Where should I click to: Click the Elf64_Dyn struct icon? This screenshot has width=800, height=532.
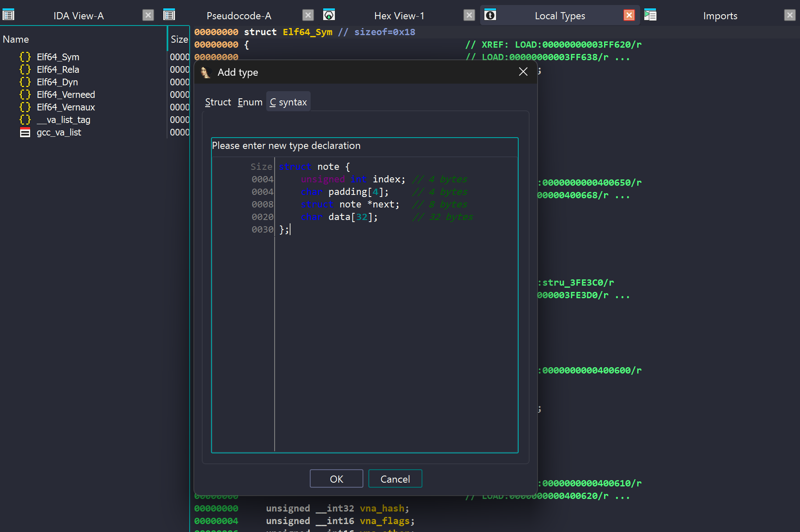[x=25, y=82]
